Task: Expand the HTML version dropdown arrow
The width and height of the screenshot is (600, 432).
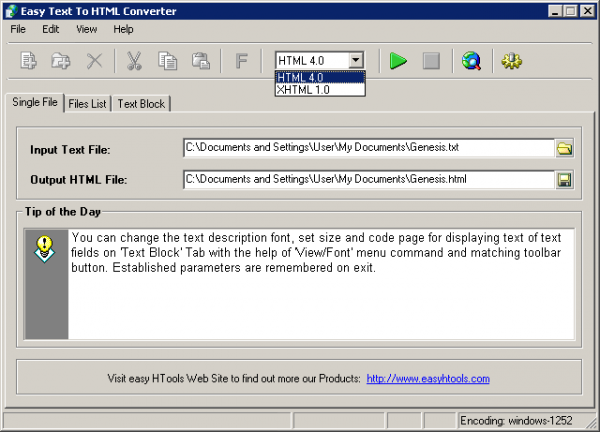Action: (x=356, y=60)
